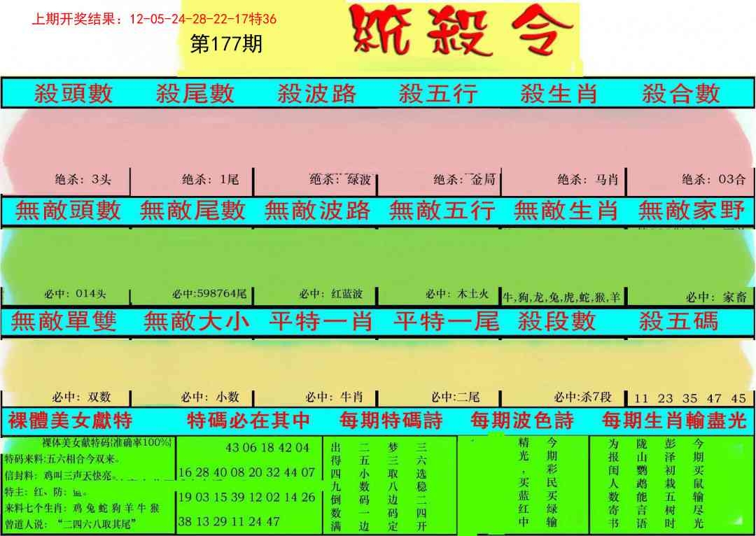Click the 殺合數 header
756x536 pixels.
[x=681, y=94]
